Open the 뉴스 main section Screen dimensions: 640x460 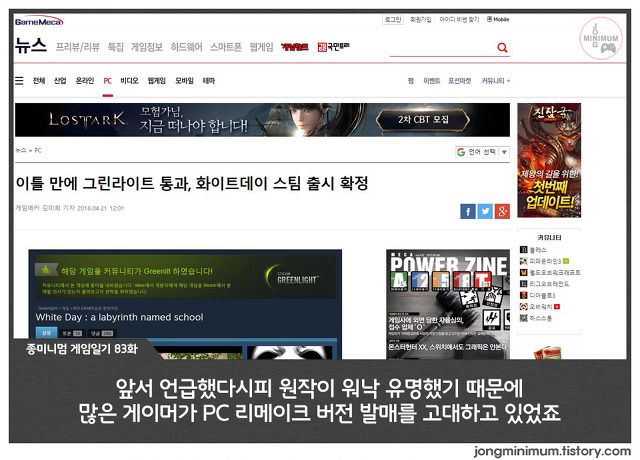coord(31,45)
